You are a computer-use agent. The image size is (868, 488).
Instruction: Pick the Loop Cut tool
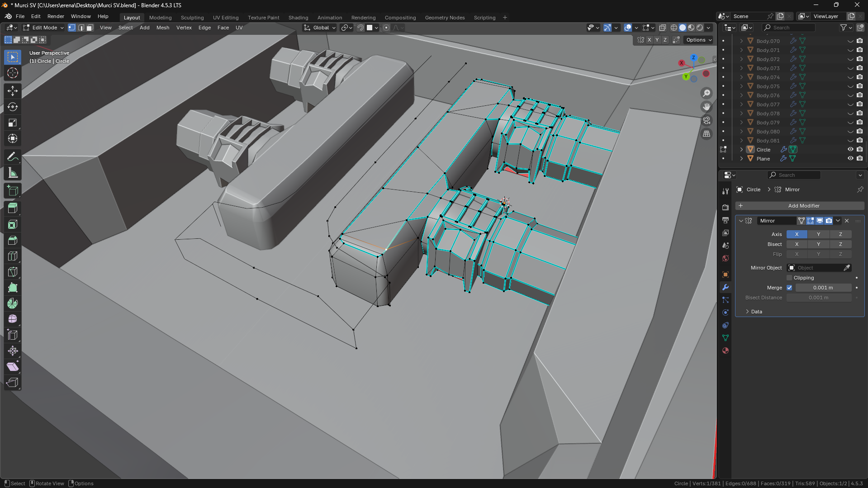(13, 256)
